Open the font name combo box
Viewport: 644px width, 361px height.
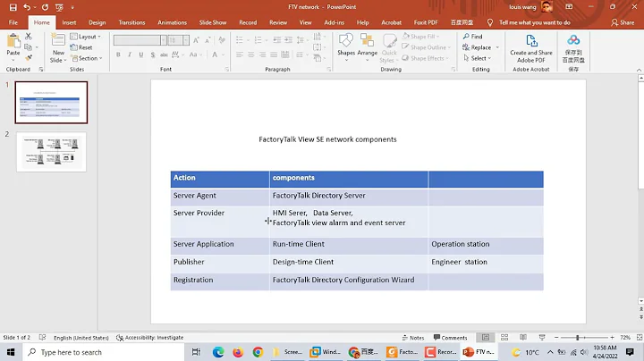click(140, 40)
